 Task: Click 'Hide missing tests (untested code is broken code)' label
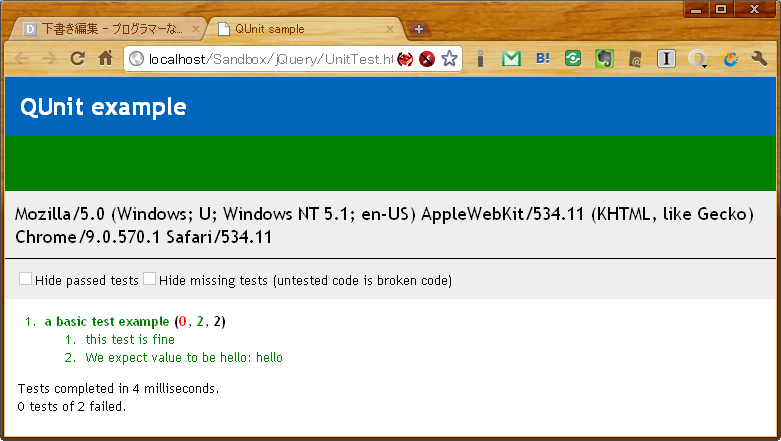(x=305, y=281)
